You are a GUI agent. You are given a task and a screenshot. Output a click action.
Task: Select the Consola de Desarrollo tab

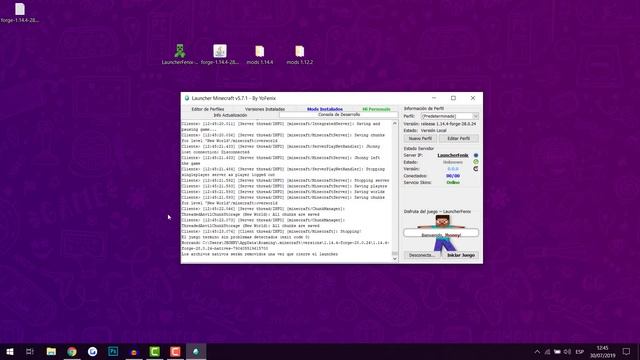[x=339, y=115]
